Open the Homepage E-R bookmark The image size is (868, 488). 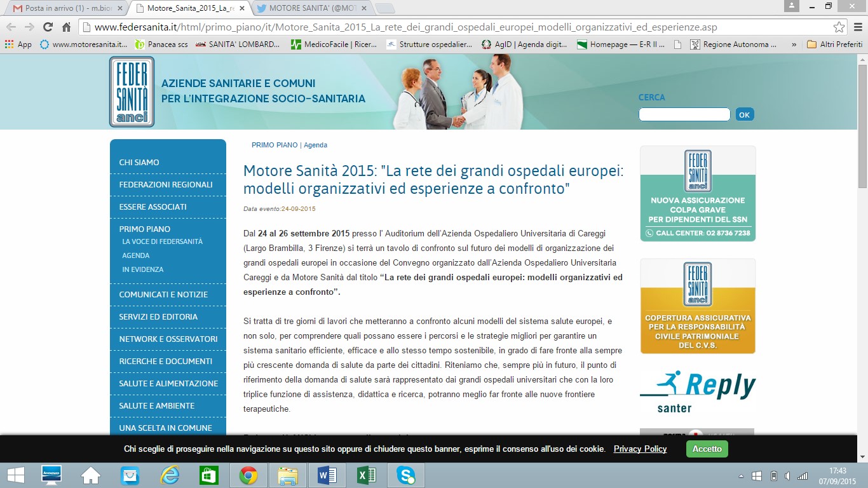click(x=620, y=44)
